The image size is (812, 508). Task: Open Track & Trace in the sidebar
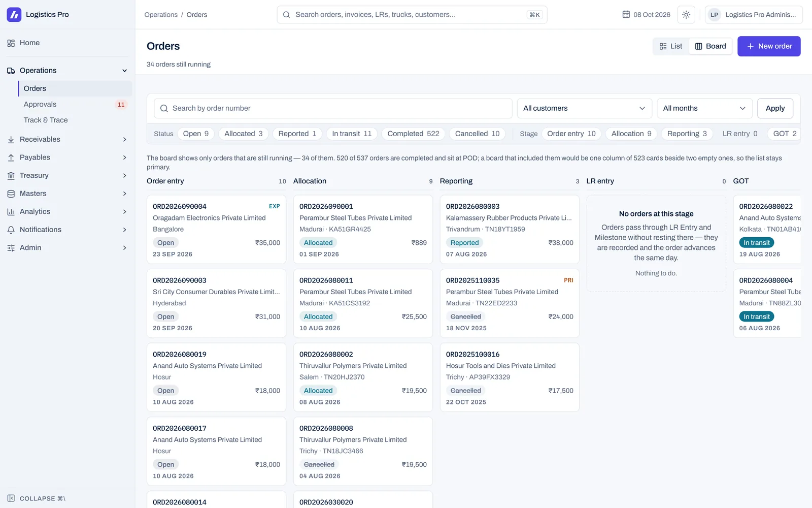[75, 120]
